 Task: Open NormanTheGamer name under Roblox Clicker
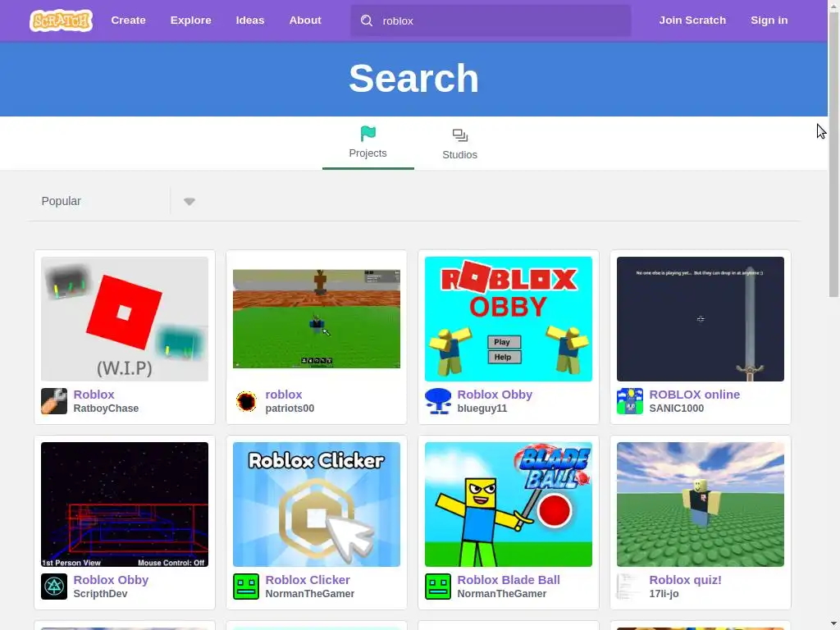(309, 594)
